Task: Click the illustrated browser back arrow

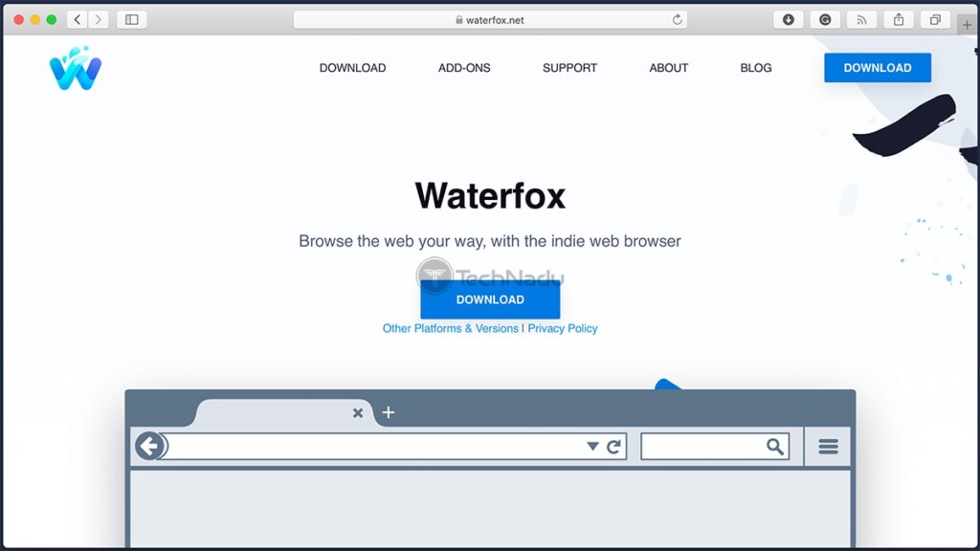Action: point(150,446)
